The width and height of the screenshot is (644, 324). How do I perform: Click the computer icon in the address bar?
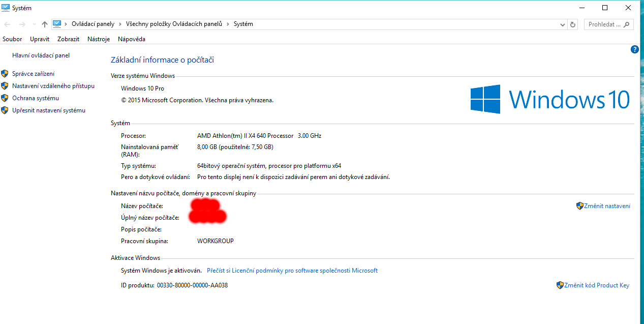click(57, 24)
